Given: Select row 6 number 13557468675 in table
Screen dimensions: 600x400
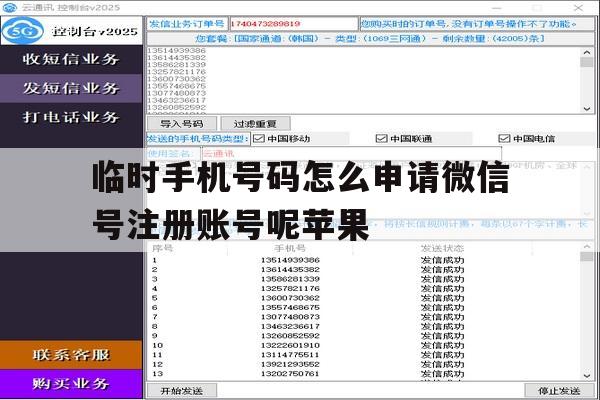Looking at the screenshot, I should point(290,307).
